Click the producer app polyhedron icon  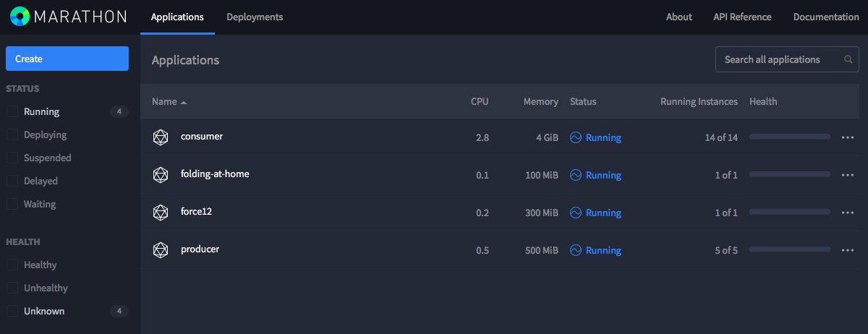click(x=161, y=250)
